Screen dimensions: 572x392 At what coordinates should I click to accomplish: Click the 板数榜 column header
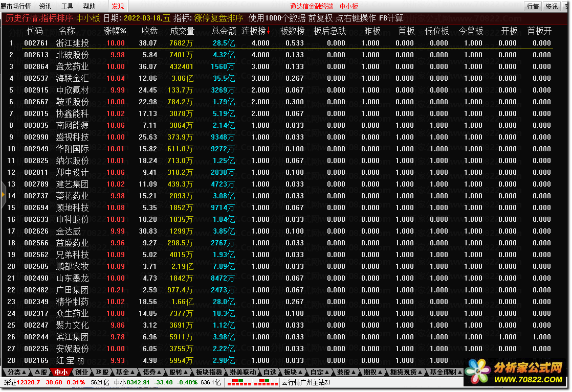[x=292, y=31]
